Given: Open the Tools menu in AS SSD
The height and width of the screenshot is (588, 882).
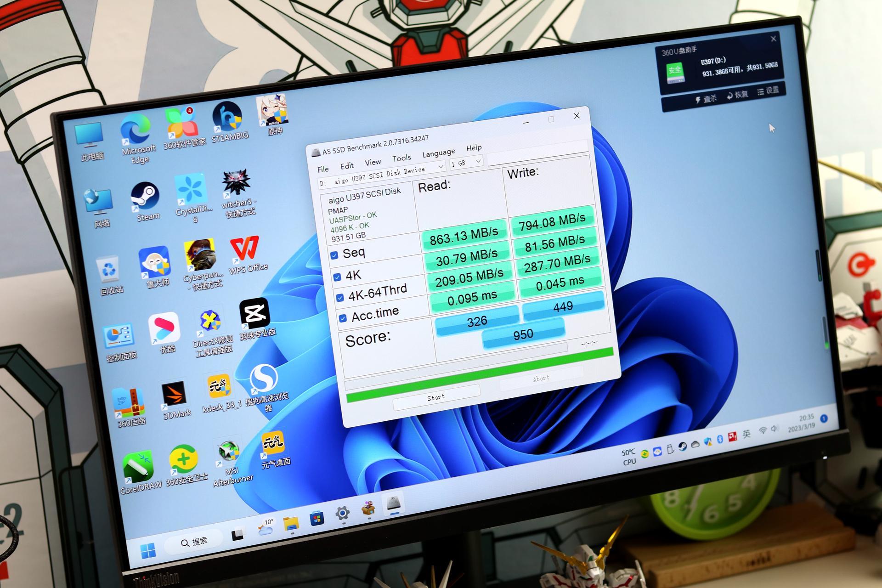Looking at the screenshot, I should tap(401, 158).
